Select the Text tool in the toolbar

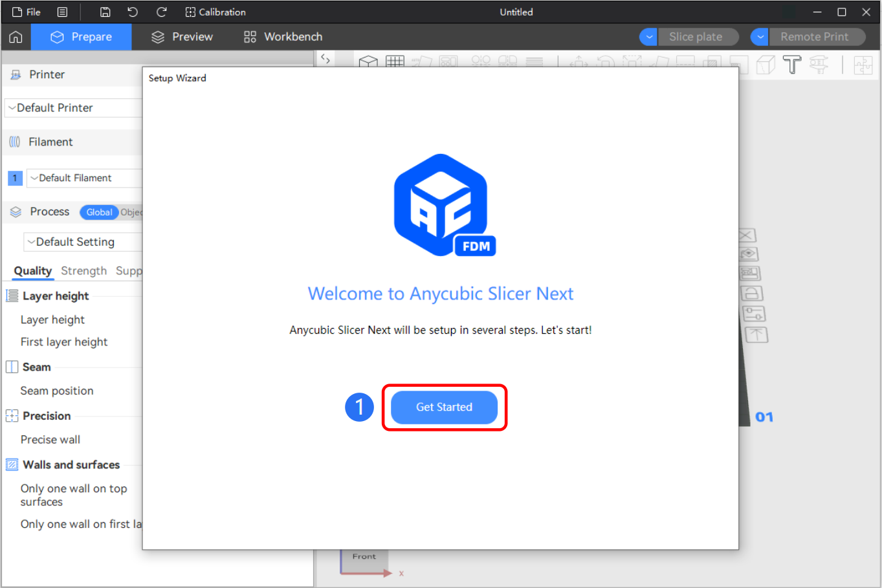point(792,65)
